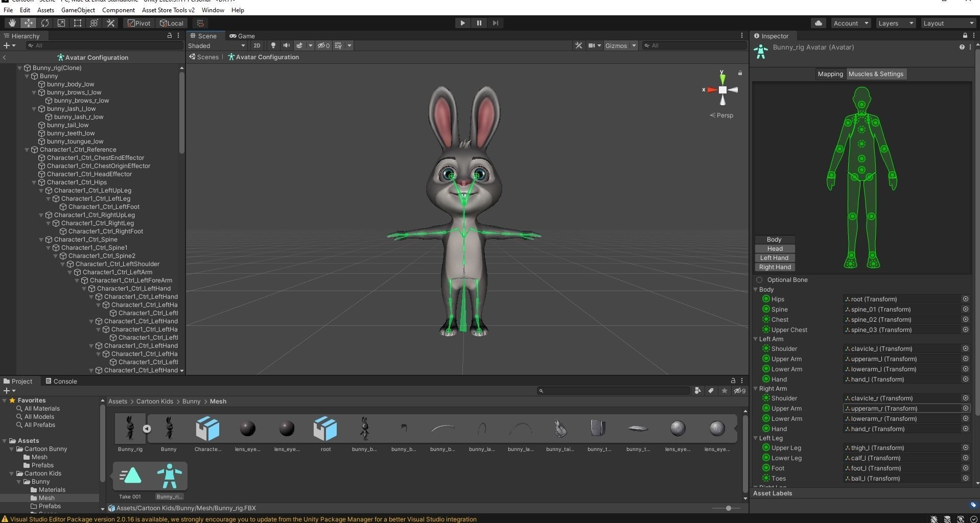Lock the Inspector panel
Screen dimensions: 980x523
965,36
